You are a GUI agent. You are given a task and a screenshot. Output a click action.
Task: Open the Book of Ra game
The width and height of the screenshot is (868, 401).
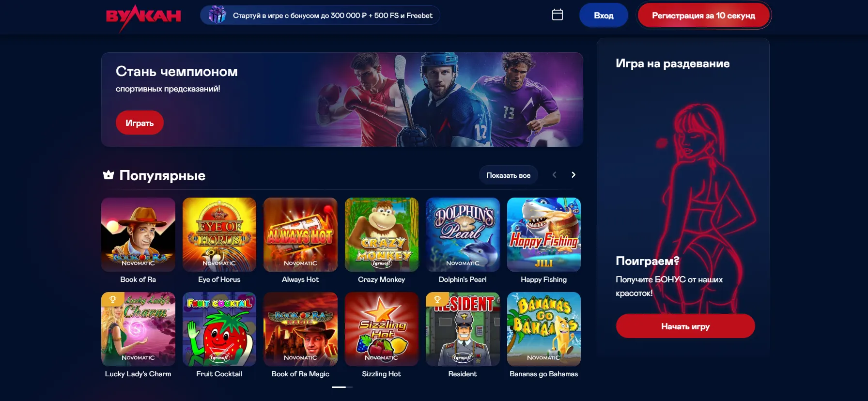click(138, 234)
